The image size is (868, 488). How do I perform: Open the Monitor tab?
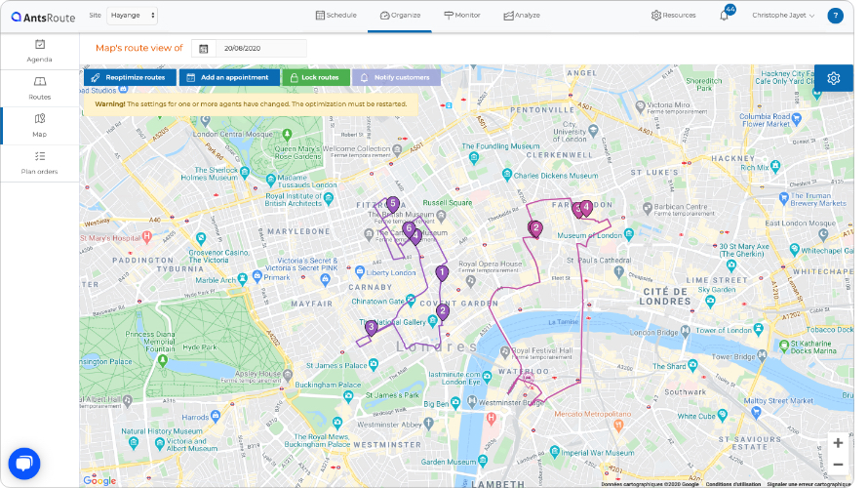click(x=461, y=16)
